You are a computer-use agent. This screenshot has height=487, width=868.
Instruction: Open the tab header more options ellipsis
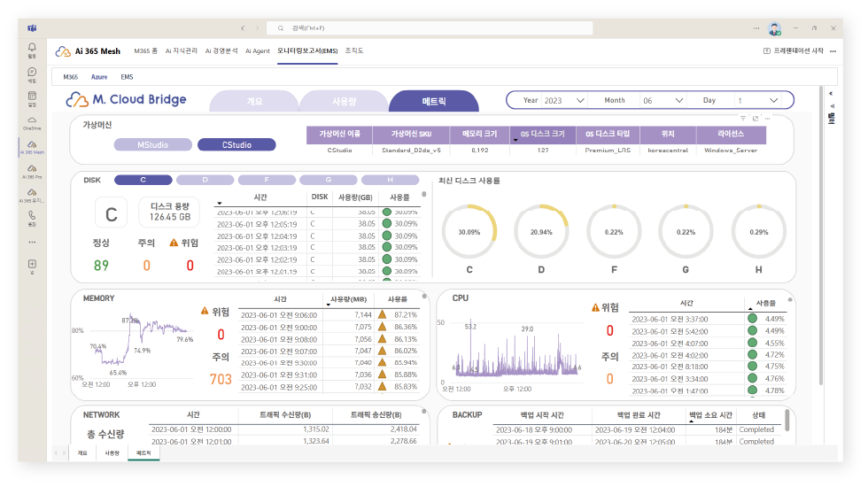coord(833,51)
